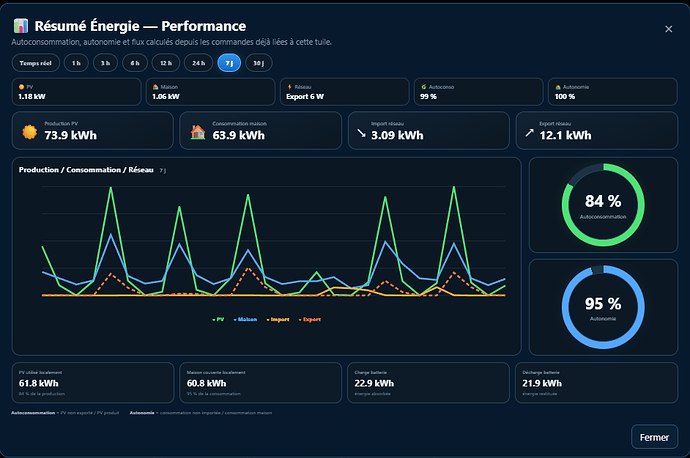Click the 84 % Autoconsommation gauge

pyautogui.click(x=603, y=205)
